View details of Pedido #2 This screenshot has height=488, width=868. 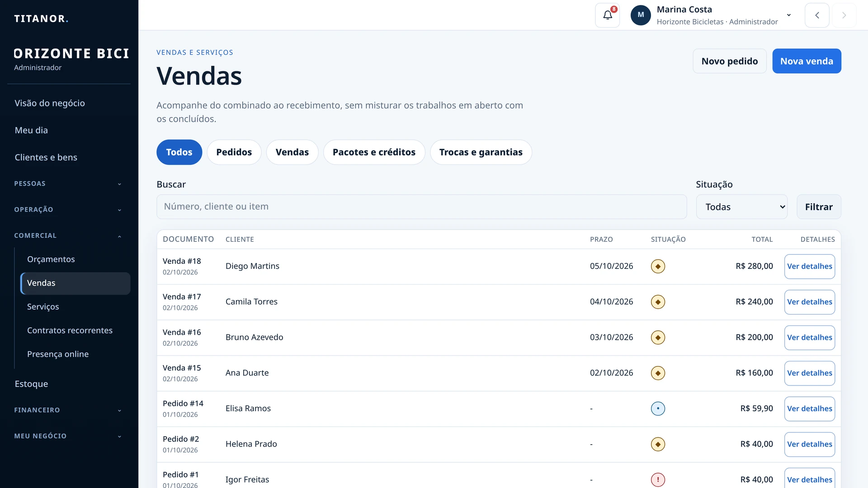809,445
